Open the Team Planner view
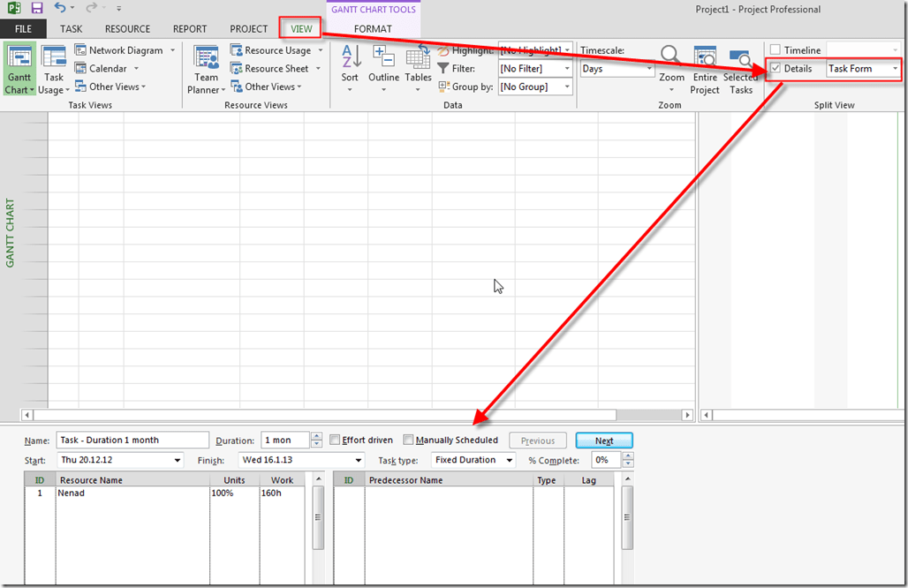This screenshot has height=588, width=908. tap(207, 69)
